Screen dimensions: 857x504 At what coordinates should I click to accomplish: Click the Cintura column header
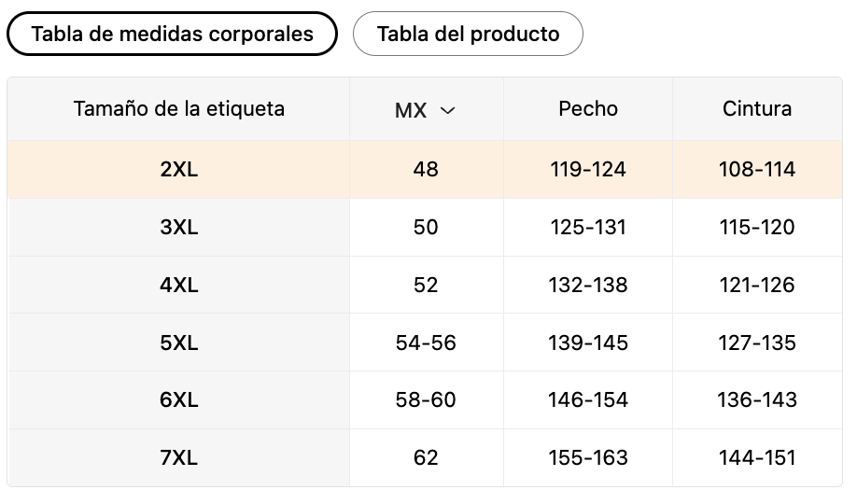click(757, 109)
